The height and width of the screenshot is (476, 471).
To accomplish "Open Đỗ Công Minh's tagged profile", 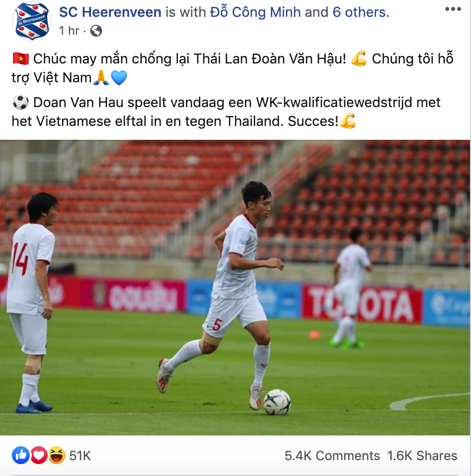I will pos(255,12).
